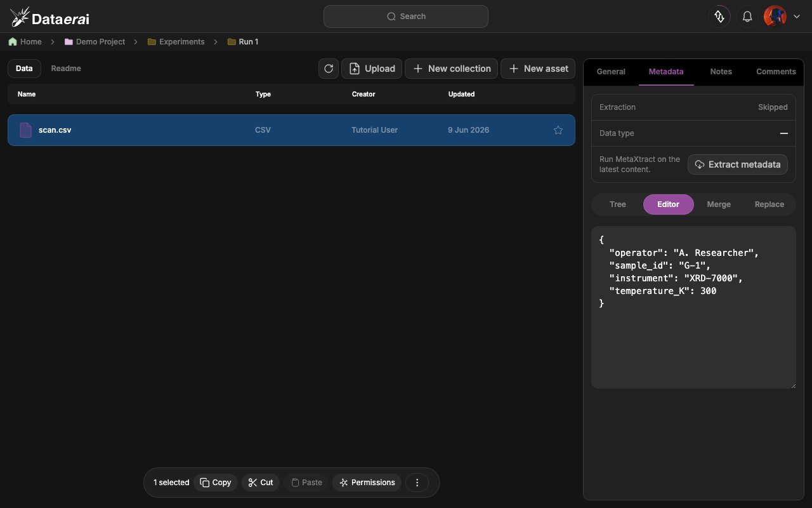This screenshot has width=812, height=508.
Task: Expand the account dropdown chevron
Action: pos(797,17)
